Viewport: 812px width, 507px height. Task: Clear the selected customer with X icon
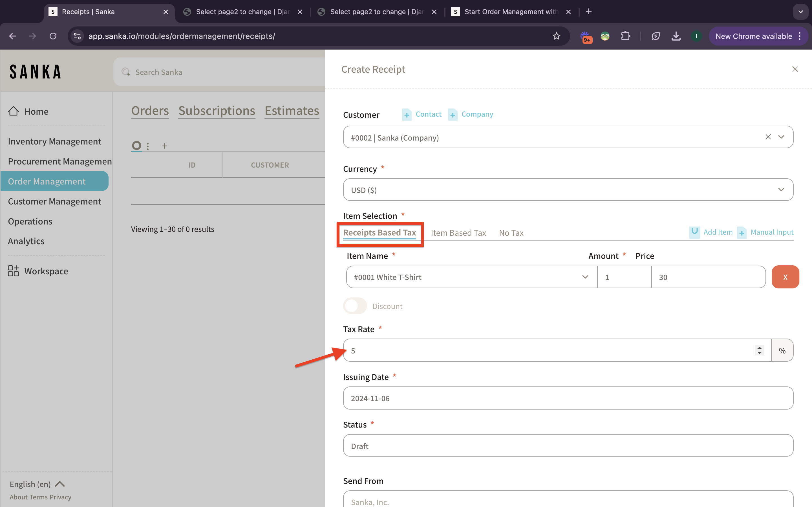(768, 137)
